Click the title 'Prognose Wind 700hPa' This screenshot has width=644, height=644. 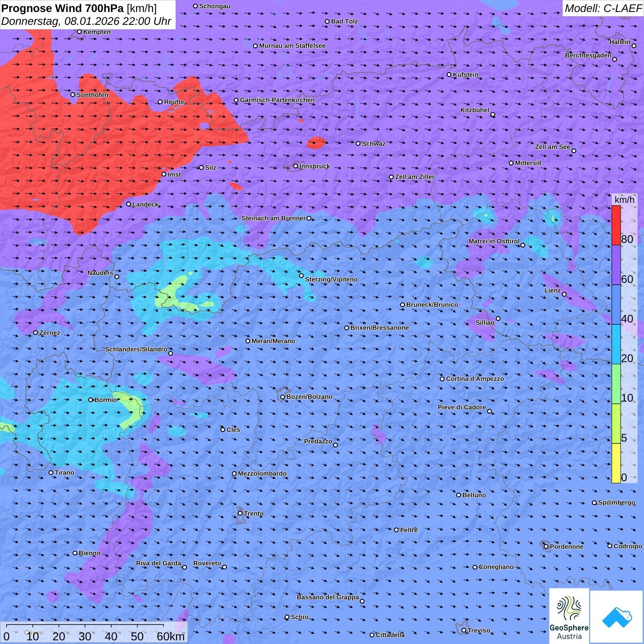[63, 8]
